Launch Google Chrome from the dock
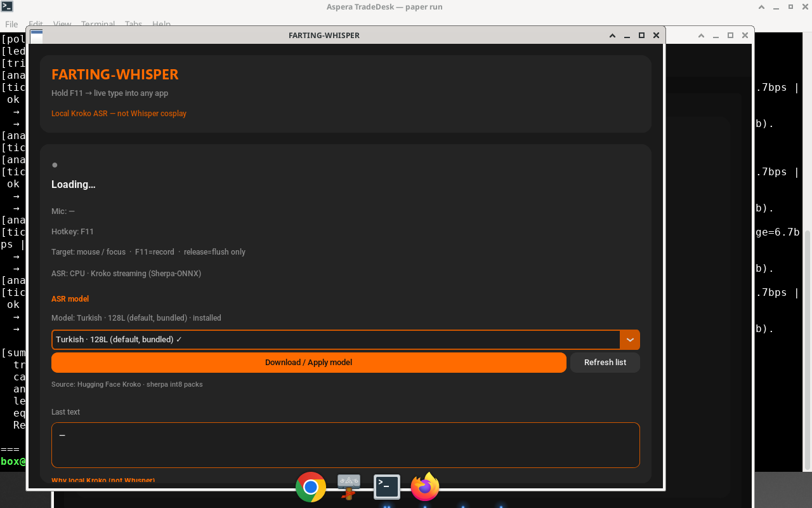The width and height of the screenshot is (812, 508). point(311,487)
